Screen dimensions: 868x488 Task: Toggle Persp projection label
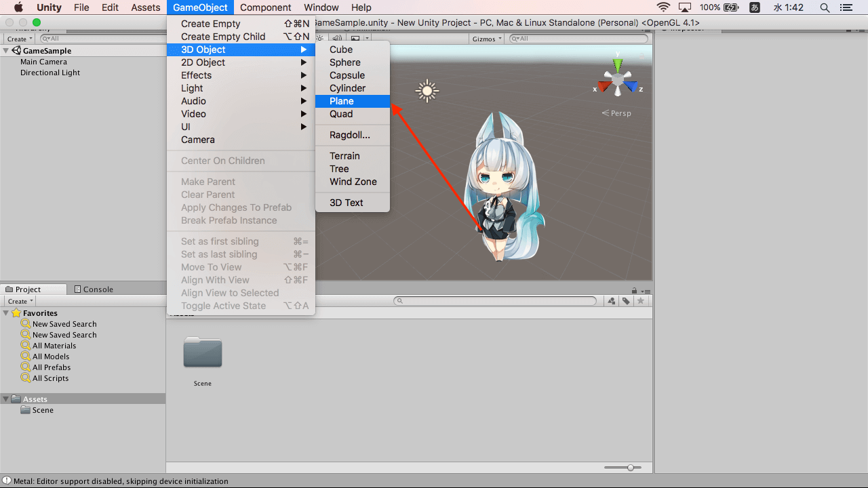tap(616, 113)
